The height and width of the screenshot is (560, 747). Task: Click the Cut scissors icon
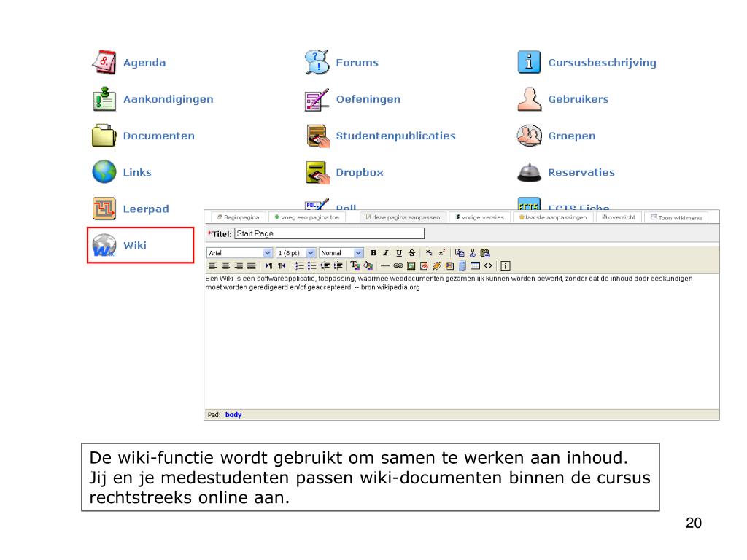(473, 253)
